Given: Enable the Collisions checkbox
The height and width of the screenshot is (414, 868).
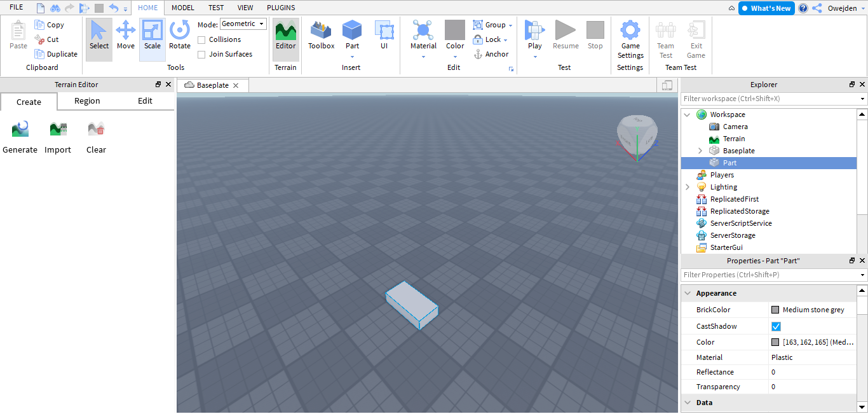Looking at the screenshot, I should pos(201,39).
